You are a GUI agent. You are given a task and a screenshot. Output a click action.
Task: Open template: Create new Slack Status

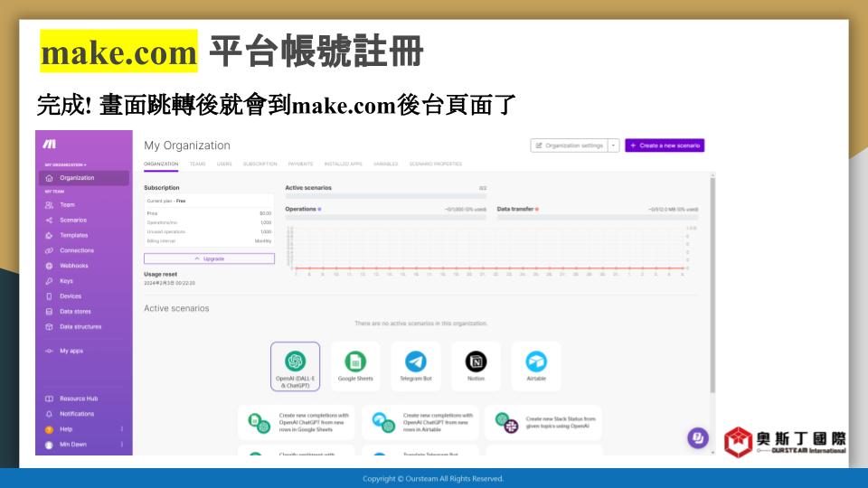[543, 423]
